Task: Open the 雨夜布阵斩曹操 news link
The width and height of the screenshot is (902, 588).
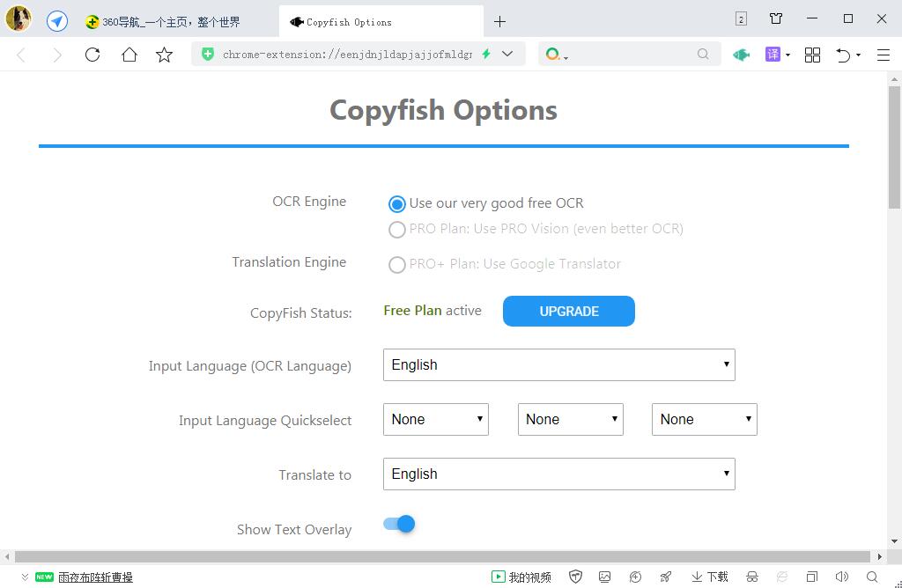Action: pyautogui.click(x=95, y=577)
